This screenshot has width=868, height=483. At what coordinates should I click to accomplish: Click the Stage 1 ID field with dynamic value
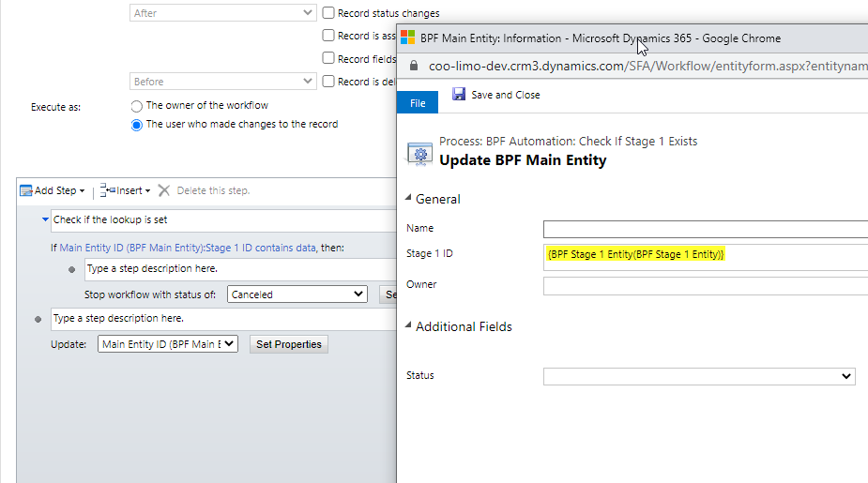click(706, 257)
